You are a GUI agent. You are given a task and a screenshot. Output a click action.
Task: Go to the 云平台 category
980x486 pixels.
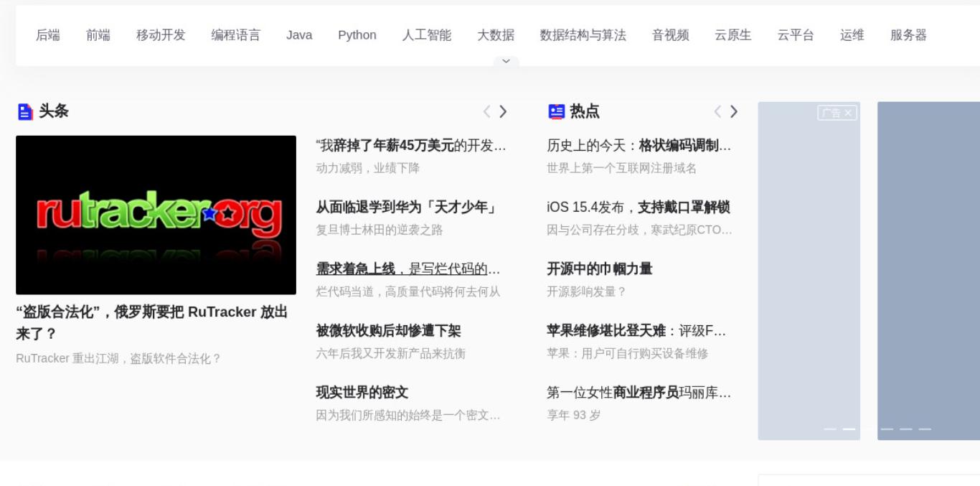coord(796,35)
